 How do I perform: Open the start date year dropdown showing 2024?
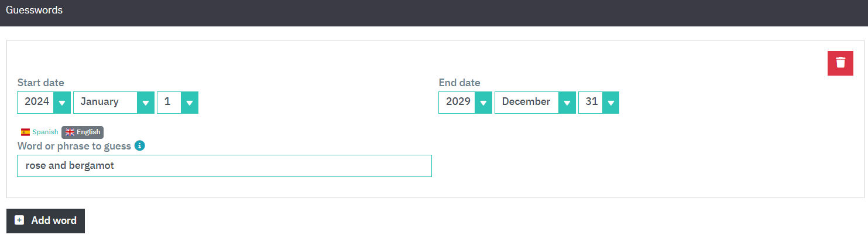(x=37, y=102)
